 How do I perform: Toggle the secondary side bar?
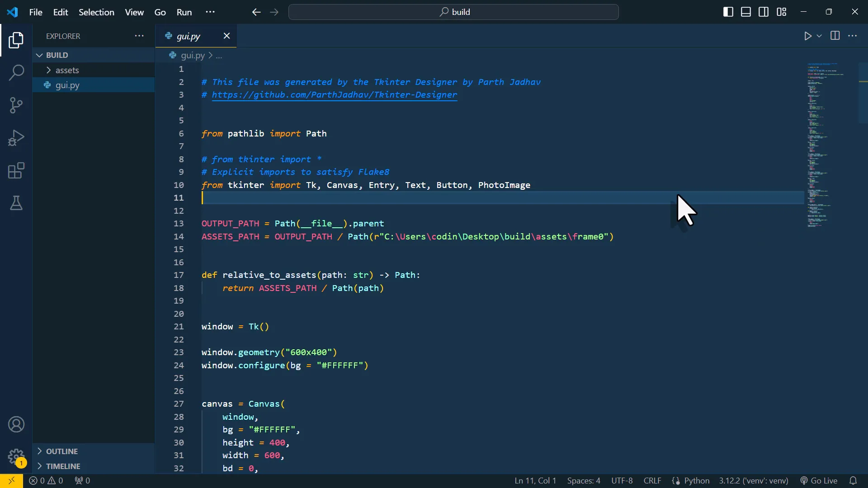coord(764,12)
